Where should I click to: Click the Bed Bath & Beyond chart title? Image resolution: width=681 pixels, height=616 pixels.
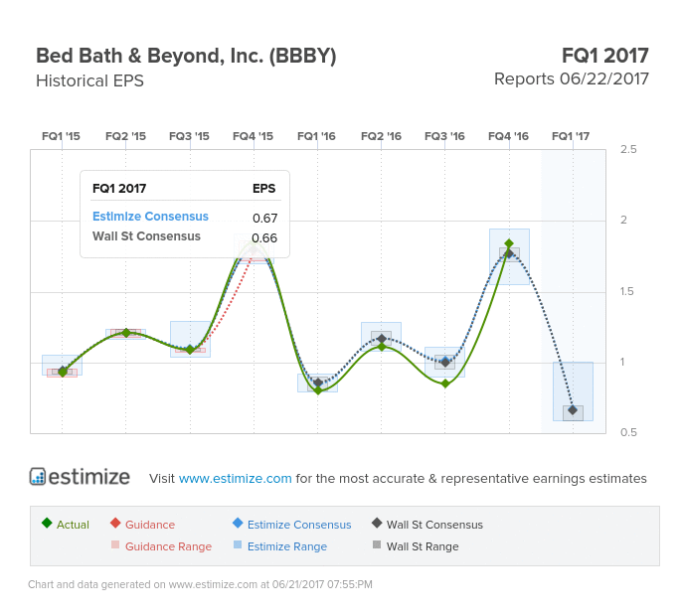(x=186, y=57)
